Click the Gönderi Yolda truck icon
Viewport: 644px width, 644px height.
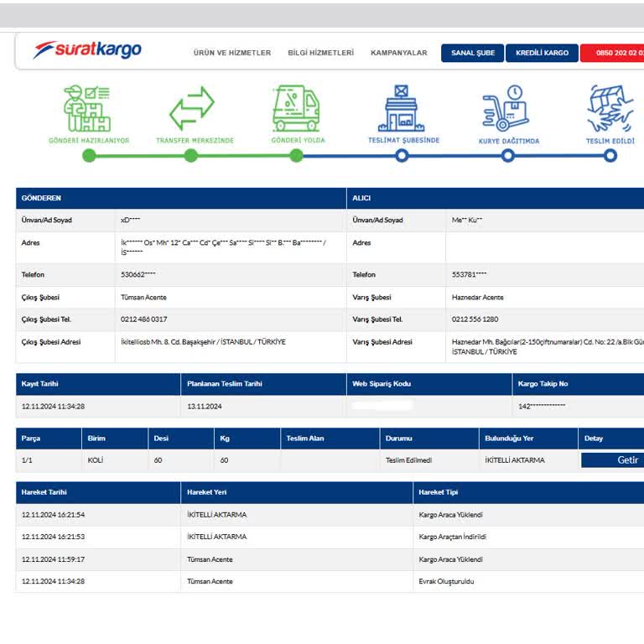(296, 108)
